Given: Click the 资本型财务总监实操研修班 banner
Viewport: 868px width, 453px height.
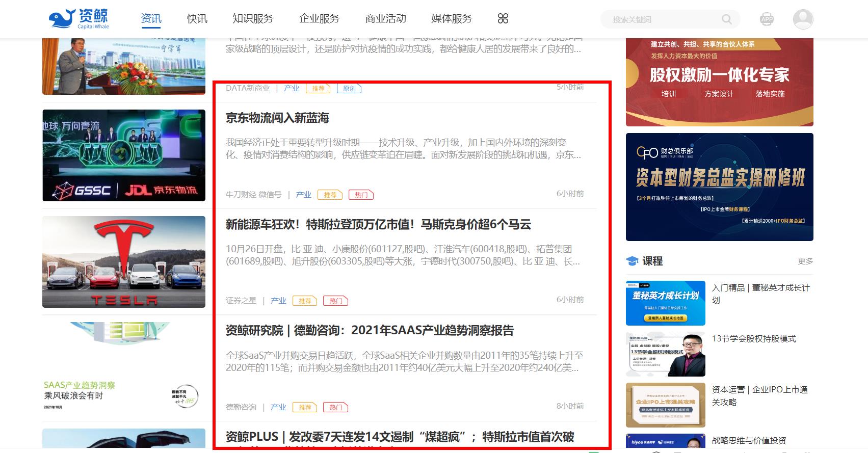Looking at the screenshot, I should 720,187.
